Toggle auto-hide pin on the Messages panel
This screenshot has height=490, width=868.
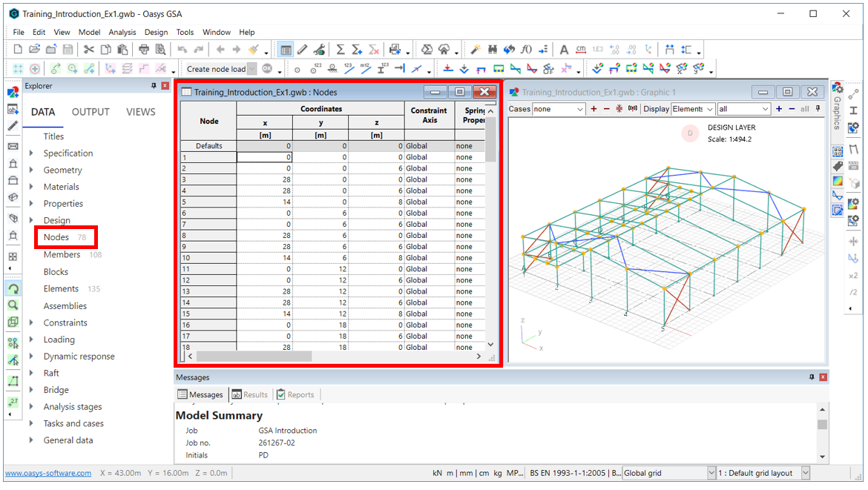coord(812,377)
